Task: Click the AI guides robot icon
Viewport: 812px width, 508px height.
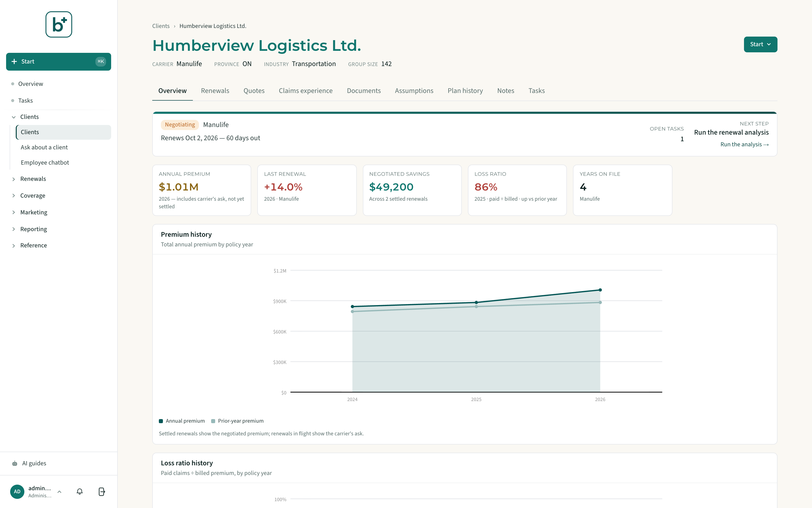Action: [15, 463]
